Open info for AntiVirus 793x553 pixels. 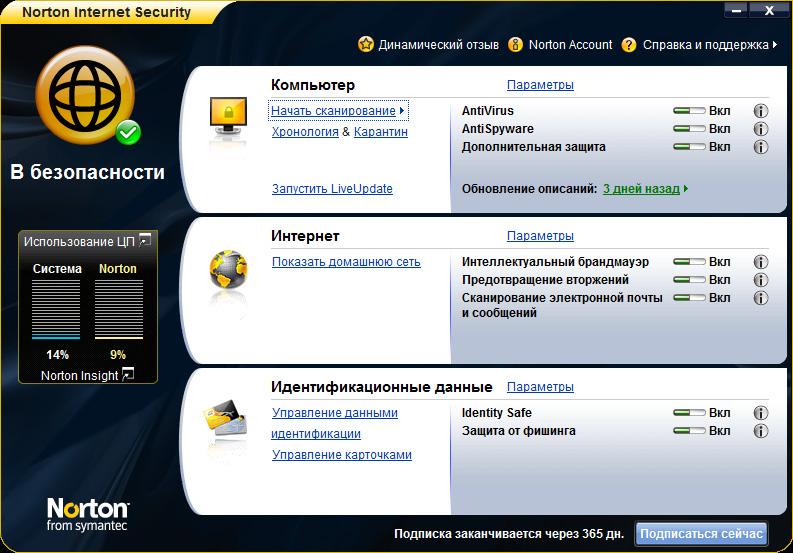[x=761, y=111]
